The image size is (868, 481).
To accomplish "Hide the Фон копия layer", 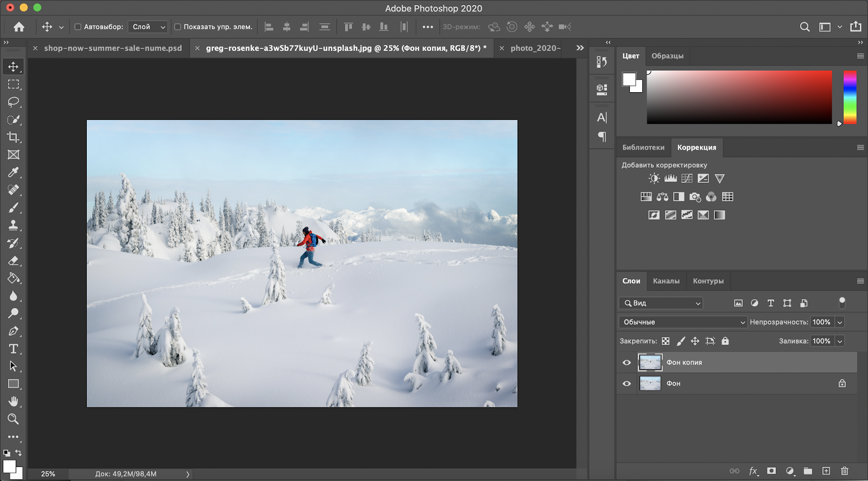I will [x=627, y=363].
